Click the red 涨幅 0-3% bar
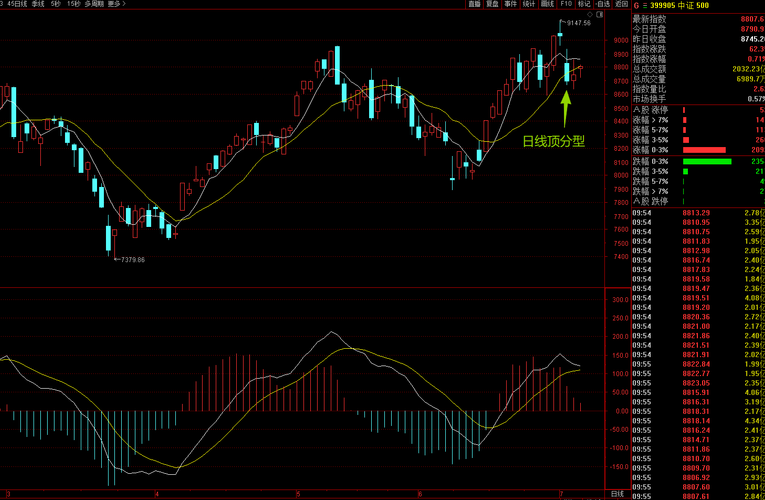This screenshot has width=765, height=500. click(x=704, y=150)
